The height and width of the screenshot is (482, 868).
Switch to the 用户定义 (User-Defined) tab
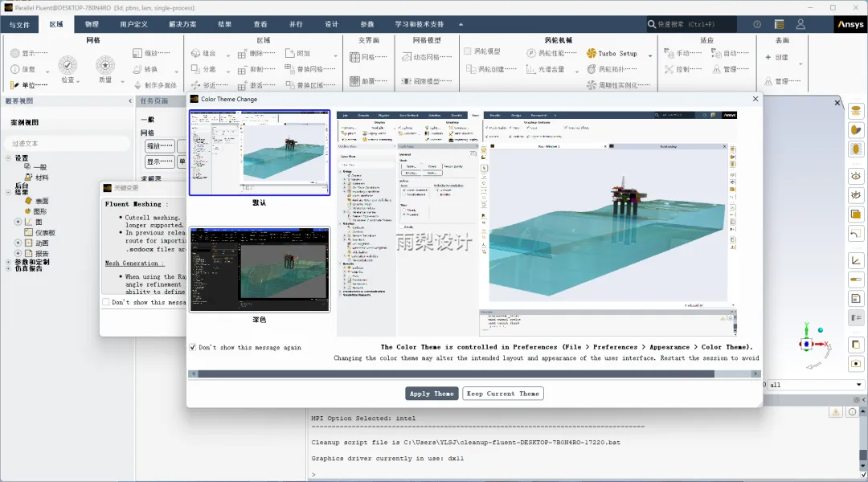134,24
